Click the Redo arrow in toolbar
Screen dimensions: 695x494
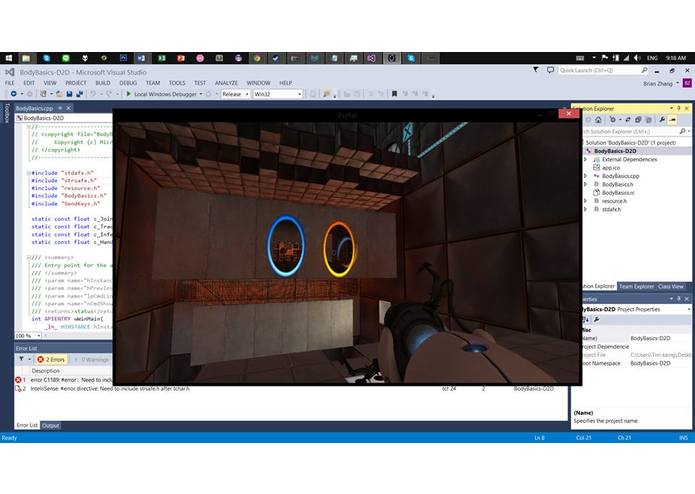[109, 94]
